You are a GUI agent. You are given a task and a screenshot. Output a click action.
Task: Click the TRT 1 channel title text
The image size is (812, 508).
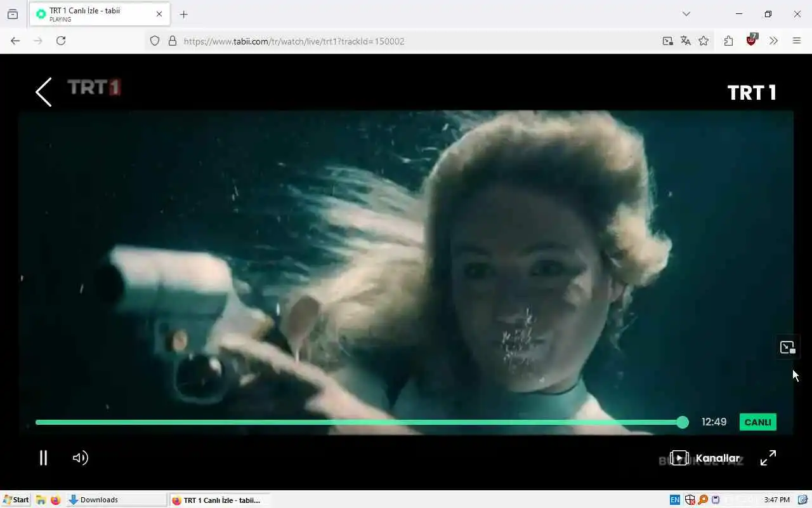point(752,93)
